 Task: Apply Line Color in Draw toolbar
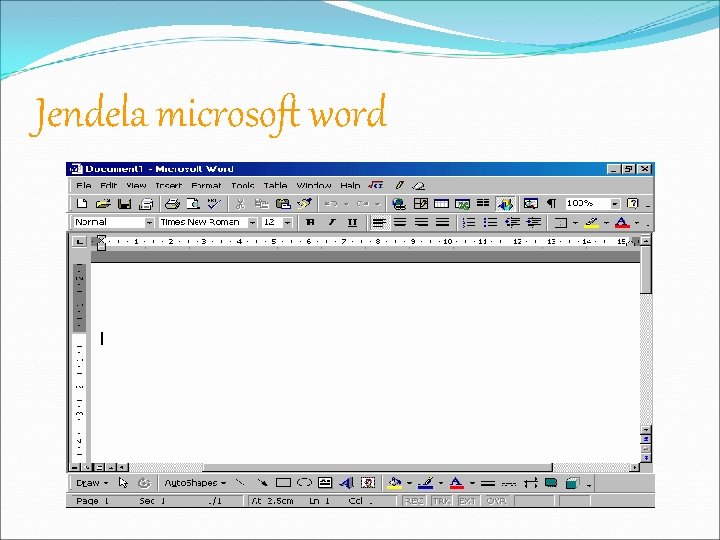(426, 483)
